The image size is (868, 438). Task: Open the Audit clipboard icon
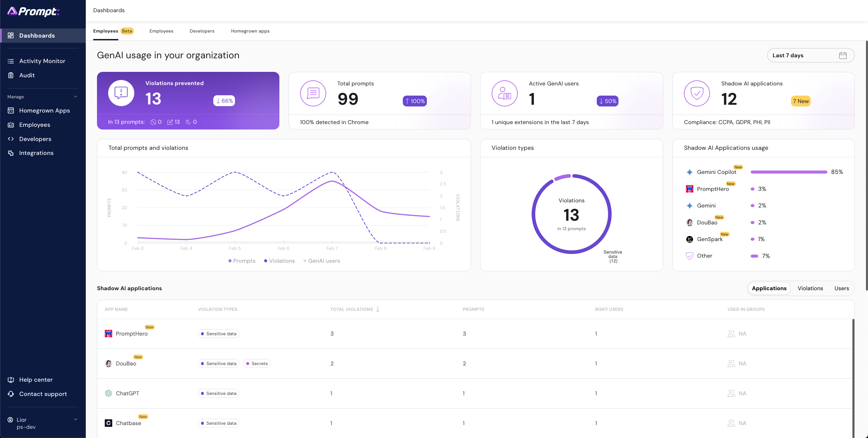coord(11,75)
